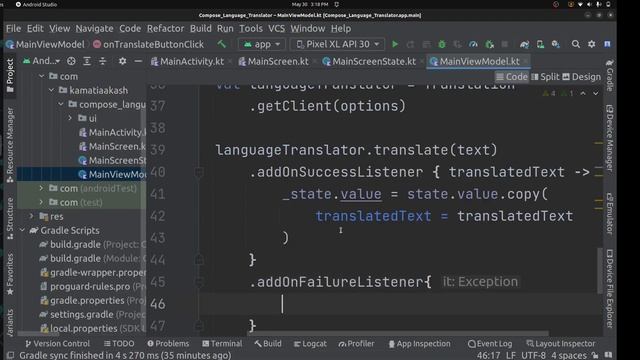Open the SDK Manager toolbar icon
The height and width of the screenshot is (360, 640).
(x=556, y=44)
